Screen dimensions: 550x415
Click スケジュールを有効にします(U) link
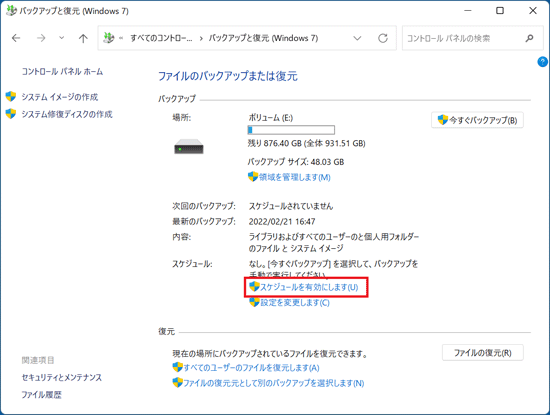point(309,287)
